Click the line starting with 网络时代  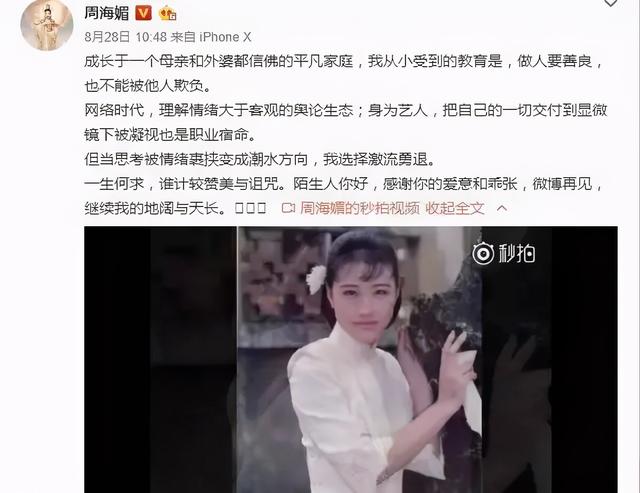click(346, 111)
